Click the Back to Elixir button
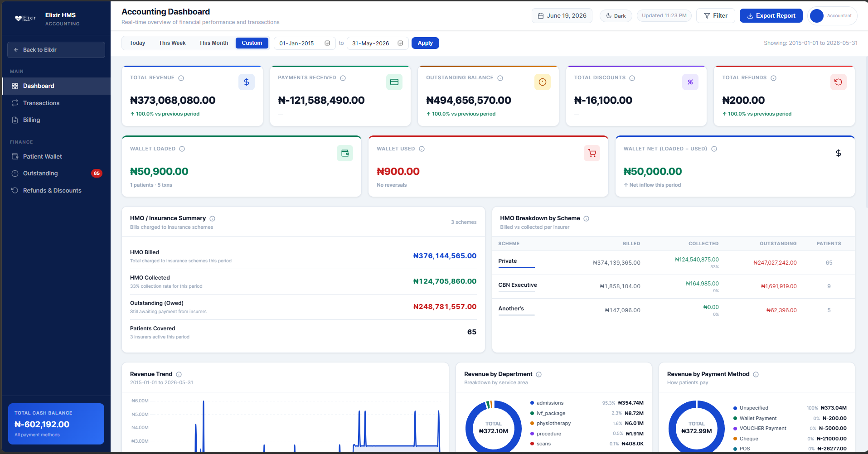 click(56, 50)
